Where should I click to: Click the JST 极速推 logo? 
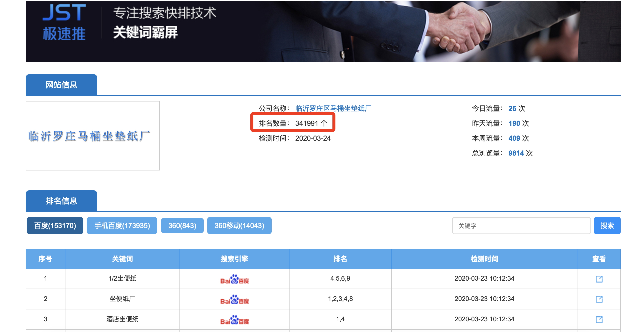tap(64, 23)
